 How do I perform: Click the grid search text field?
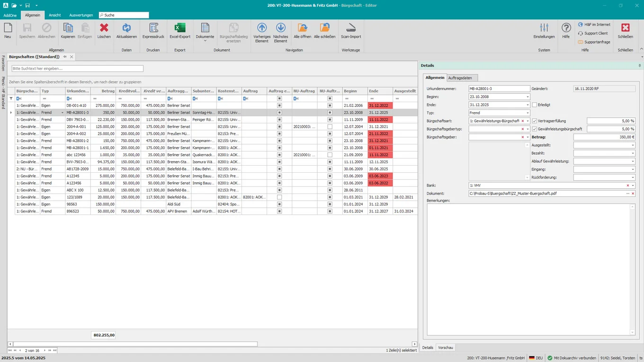pyautogui.click(x=77, y=69)
